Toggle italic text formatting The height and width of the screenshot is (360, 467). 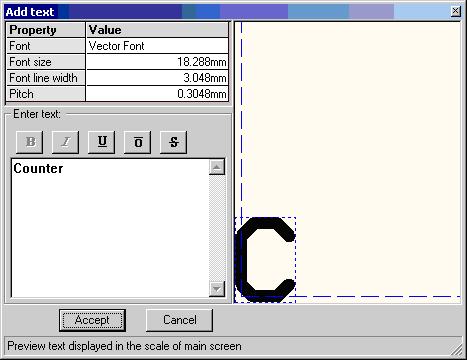[x=66, y=142]
